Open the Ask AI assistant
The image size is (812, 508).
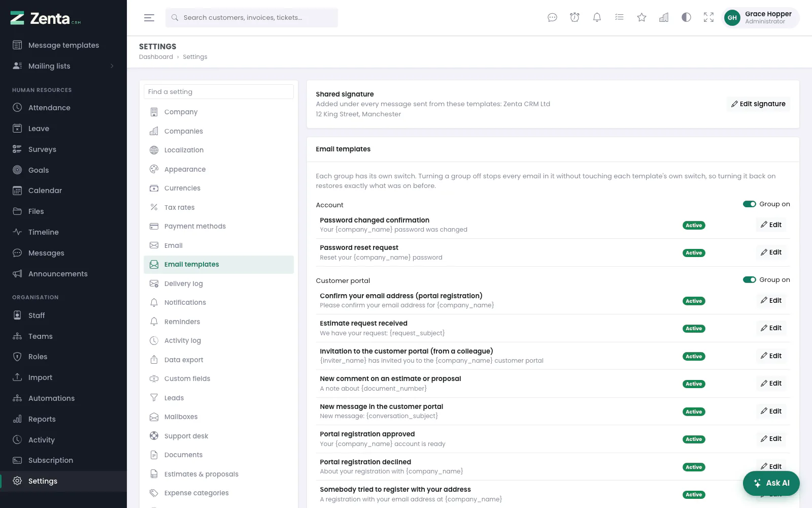coord(771,483)
